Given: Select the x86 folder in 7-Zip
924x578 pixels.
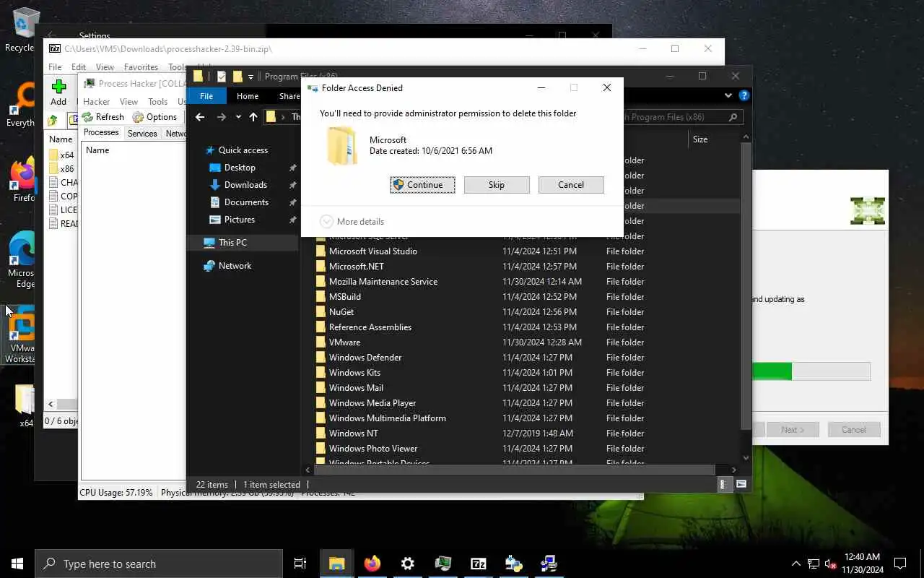Looking at the screenshot, I should tap(62, 168).
